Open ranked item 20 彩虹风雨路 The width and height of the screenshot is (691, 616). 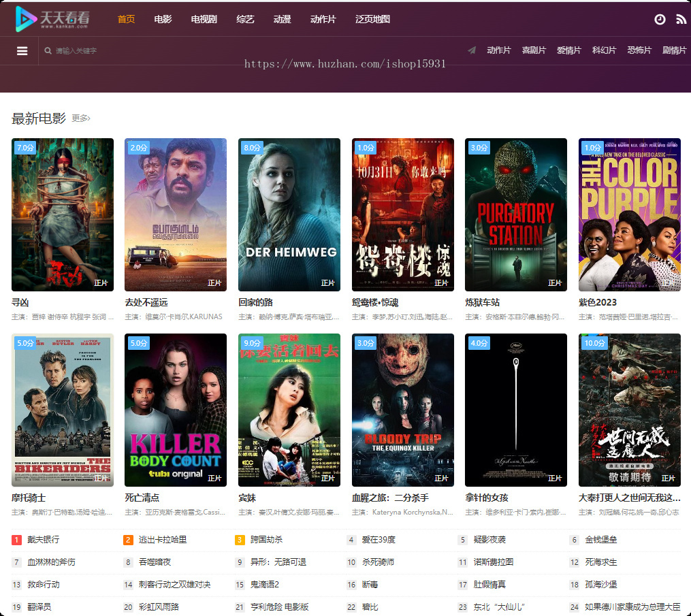(x=159, y=607)
